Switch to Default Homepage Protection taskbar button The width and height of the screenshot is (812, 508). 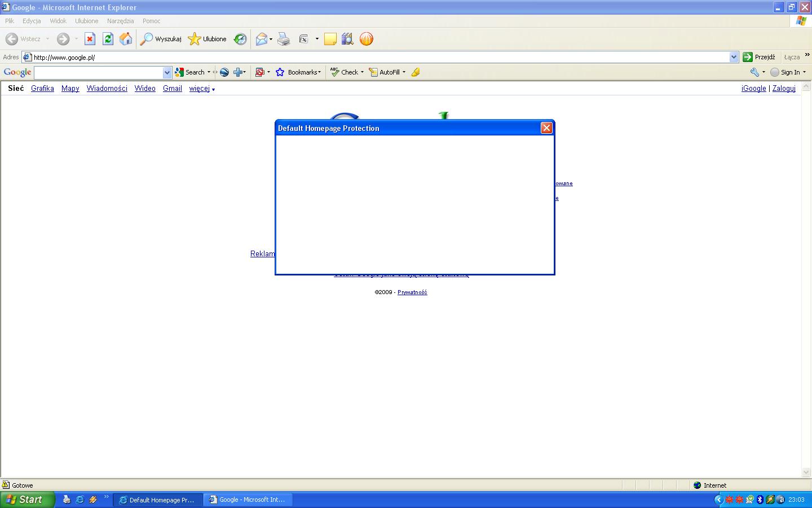click(158, 500)
